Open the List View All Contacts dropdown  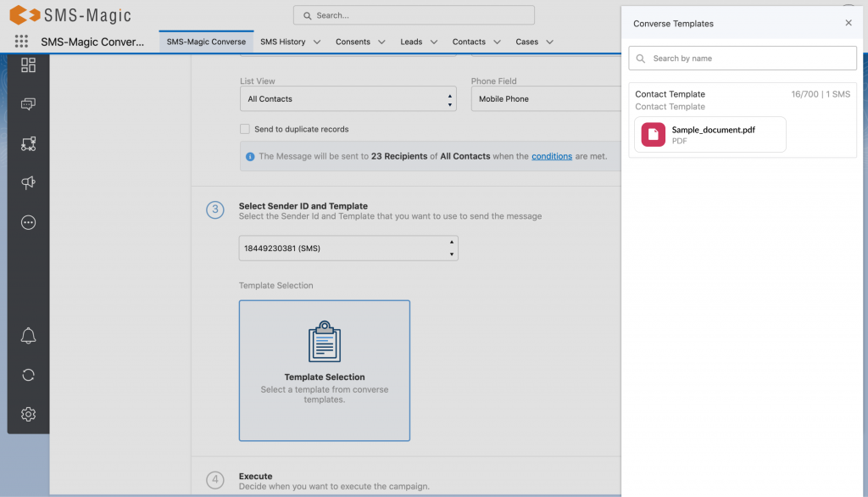coord(348,98)
